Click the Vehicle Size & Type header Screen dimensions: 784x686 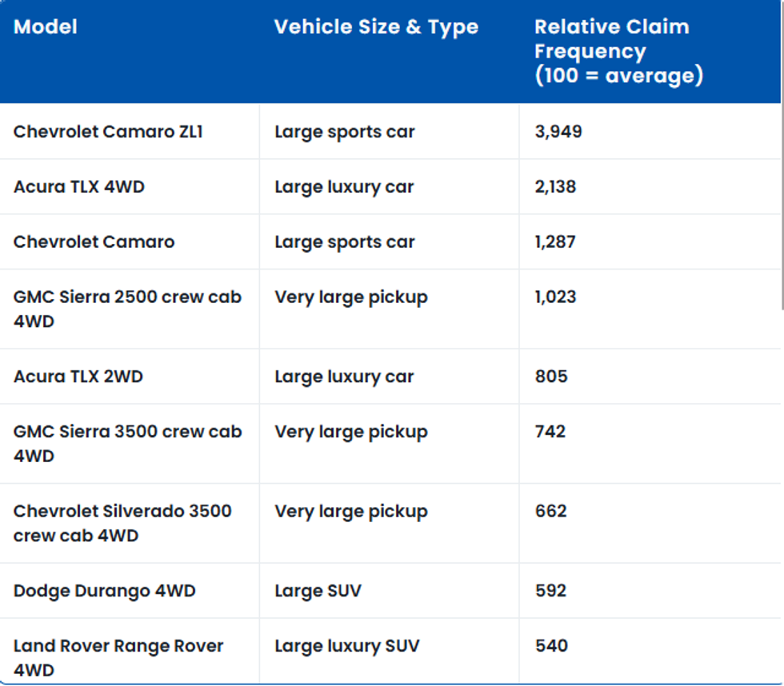click(x=376, y=27)
